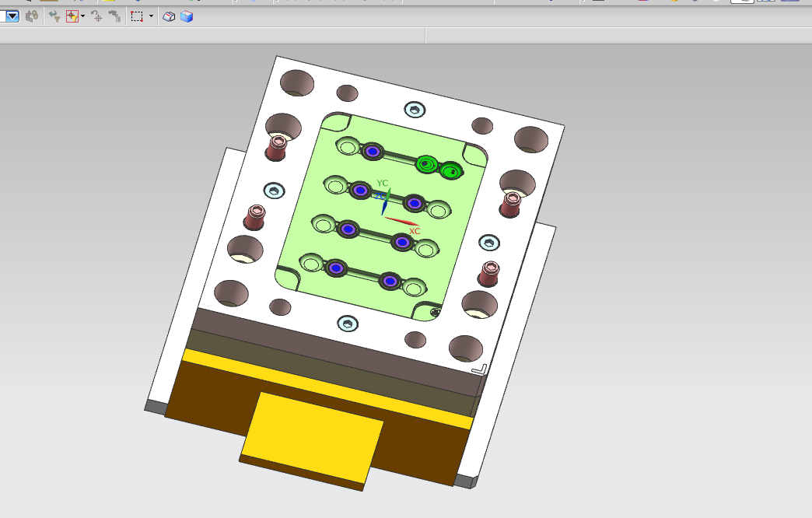The height and width of the screenshot is (518, 812).
Task: Click the selection scope icon beside filter dropdown
Action: point(32,16)
